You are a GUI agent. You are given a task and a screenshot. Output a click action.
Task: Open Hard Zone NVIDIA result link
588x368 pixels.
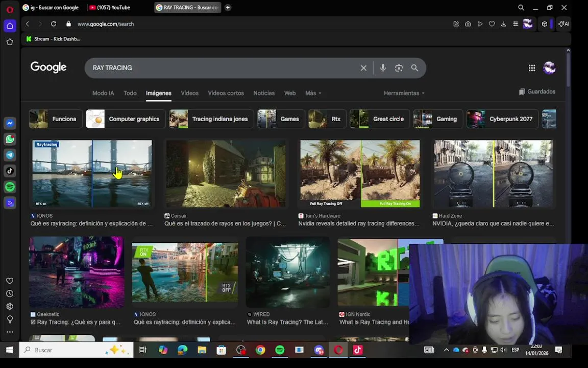coord(493,223)
